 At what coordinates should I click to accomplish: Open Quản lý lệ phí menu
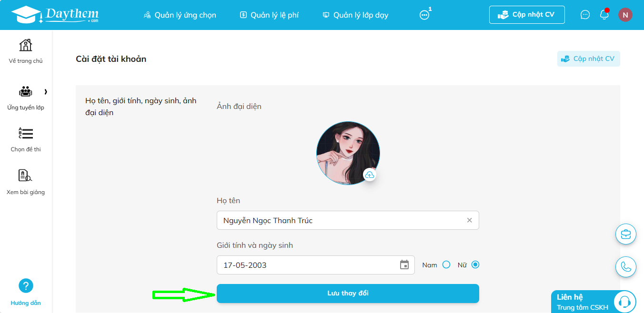coord(270,15)
